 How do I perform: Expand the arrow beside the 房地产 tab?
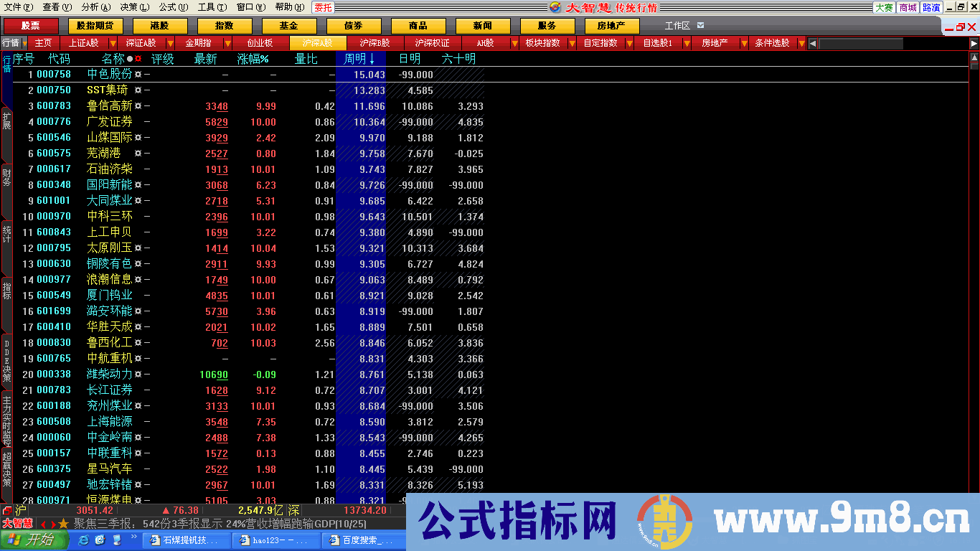(x=744, y=43)
